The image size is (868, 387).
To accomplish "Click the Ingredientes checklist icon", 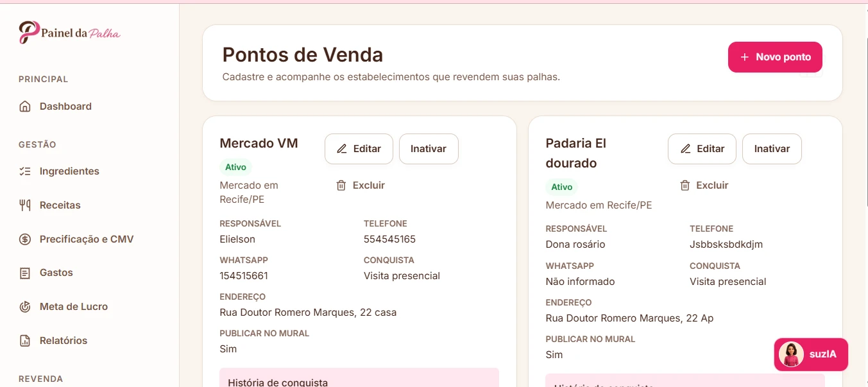I will click(25, 171).
